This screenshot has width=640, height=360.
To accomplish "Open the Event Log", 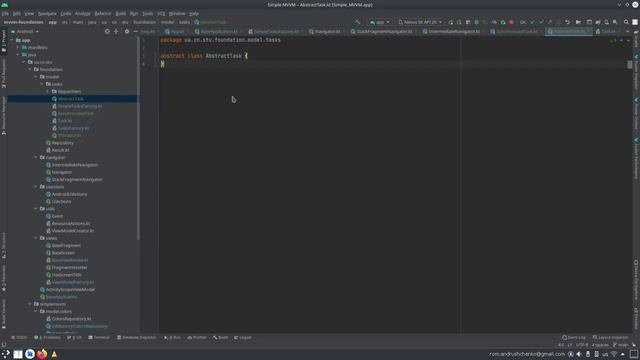I will pyautogui.click(x=574, y=338).
